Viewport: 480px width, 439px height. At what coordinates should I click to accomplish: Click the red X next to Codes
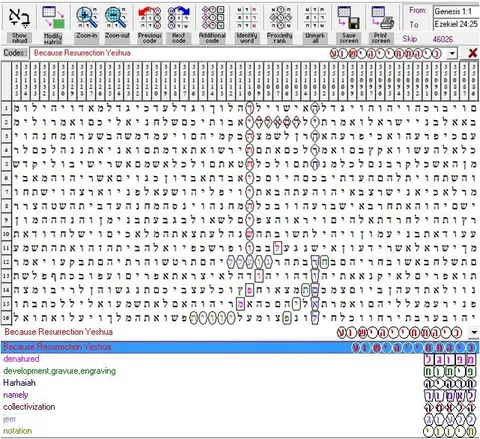pos(472,53)
